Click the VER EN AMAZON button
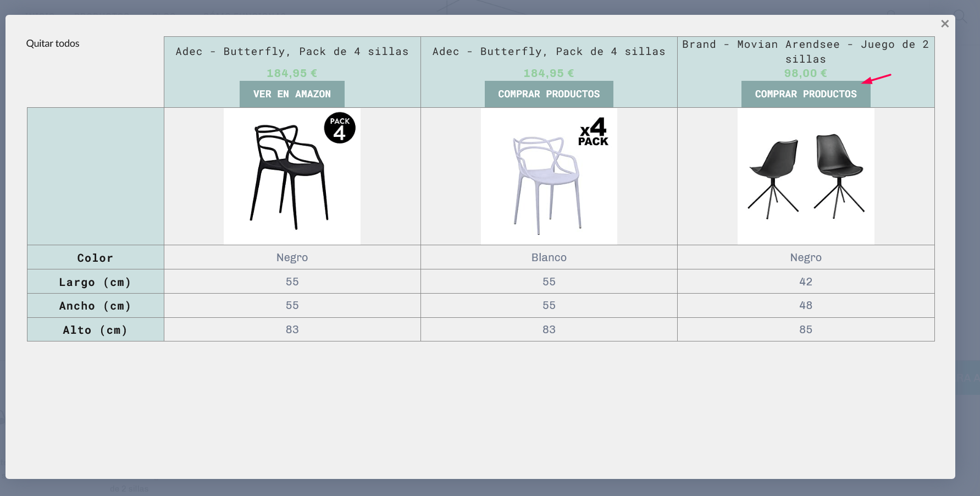This screenshot has height=496, width=980. coord(292,94)
